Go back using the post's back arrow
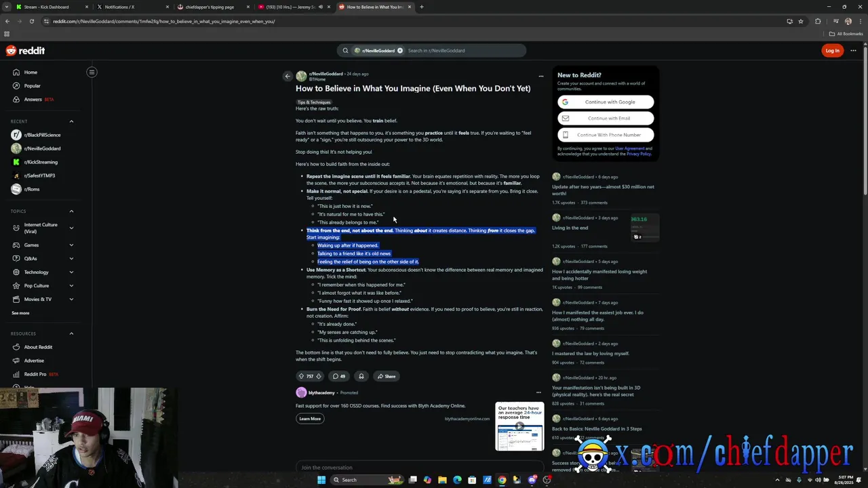The width and height of the screenshot is (868, 488). 288,77
